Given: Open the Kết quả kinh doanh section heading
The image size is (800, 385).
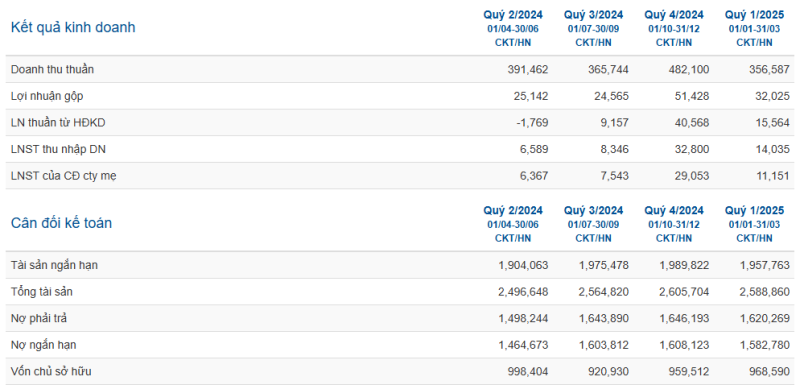Looking at the screenshot, I should 73,27.
